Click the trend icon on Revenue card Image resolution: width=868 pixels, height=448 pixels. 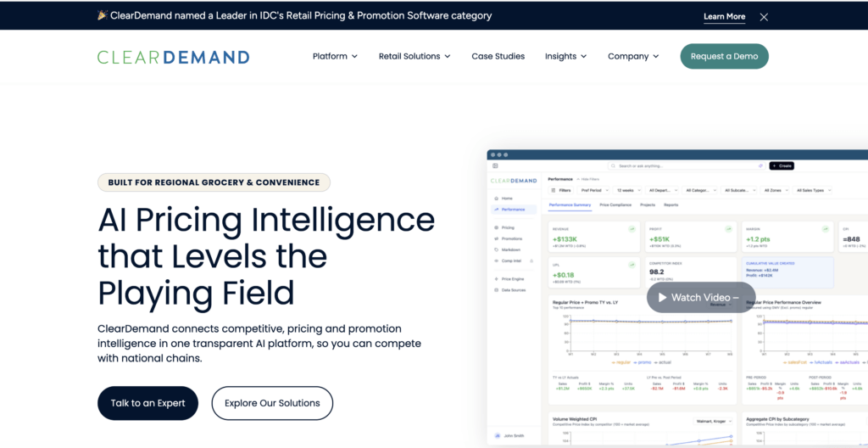pos(631,228)
